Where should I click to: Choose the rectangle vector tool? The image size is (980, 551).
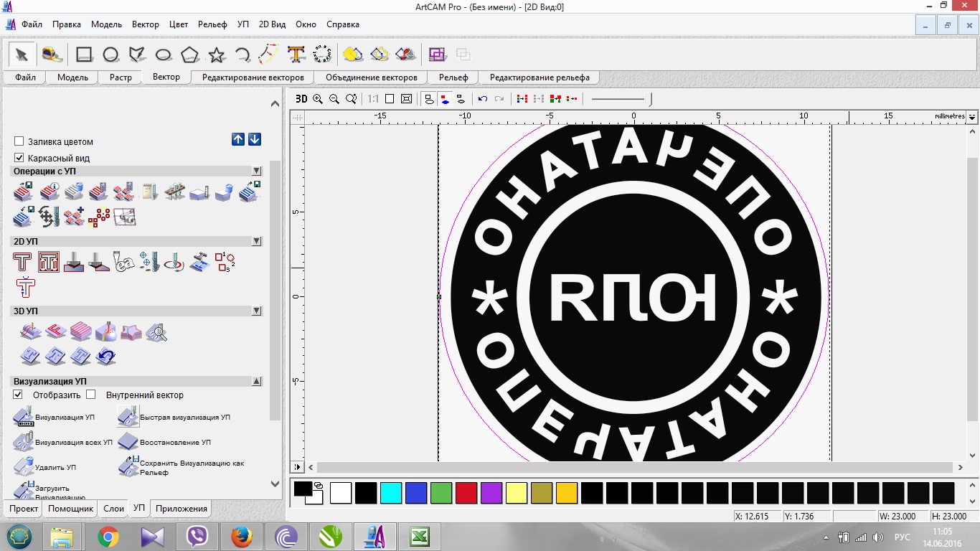click(x=84, y=55)
